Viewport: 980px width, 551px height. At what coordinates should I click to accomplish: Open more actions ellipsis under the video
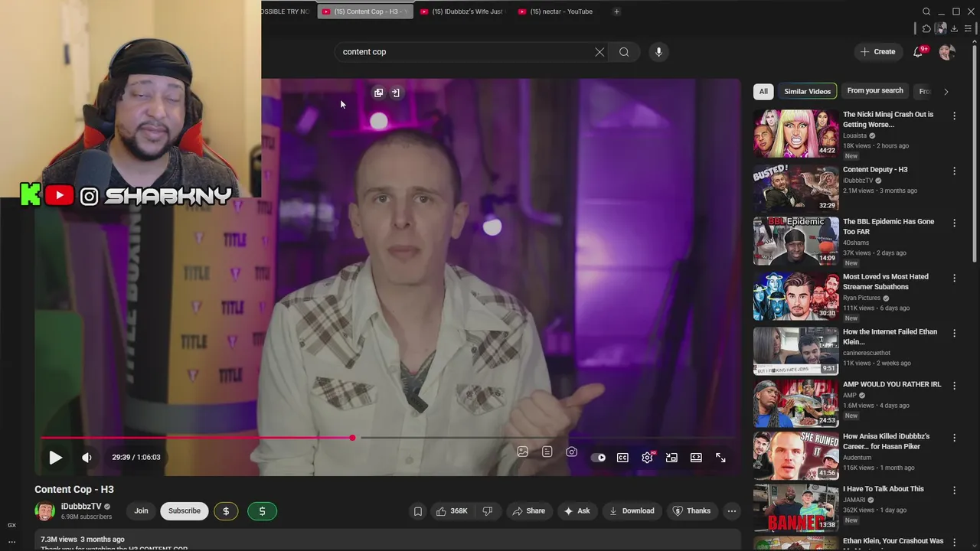(x=731, y=511)
